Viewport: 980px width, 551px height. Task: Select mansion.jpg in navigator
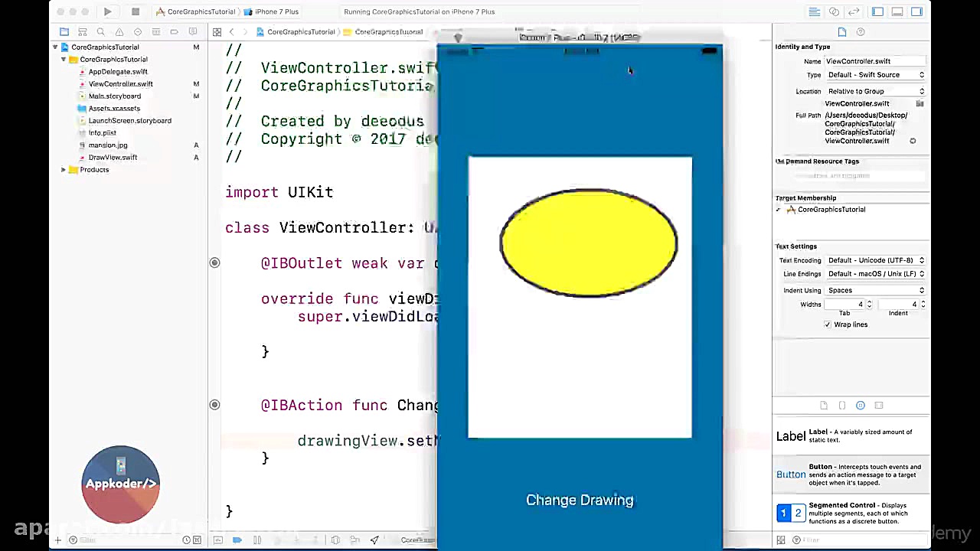pos(108,145)
